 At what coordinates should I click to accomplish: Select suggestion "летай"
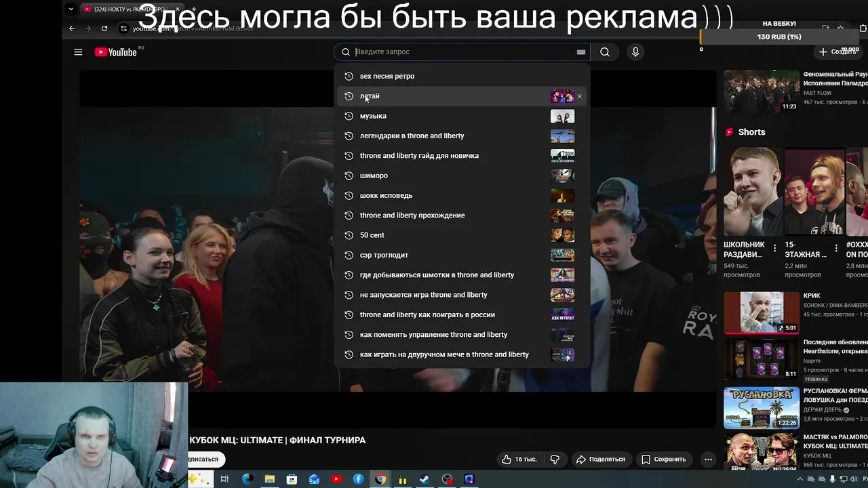pyautogui.click(x=462, y=96)
